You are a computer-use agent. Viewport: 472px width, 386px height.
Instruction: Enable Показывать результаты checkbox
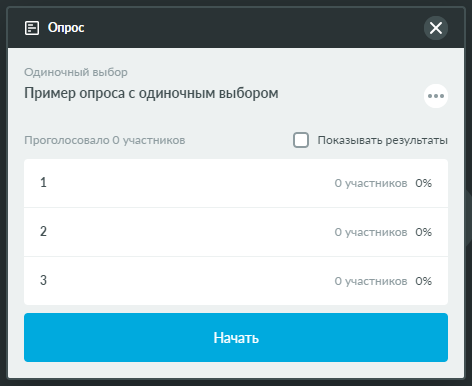tap(301, 140)
